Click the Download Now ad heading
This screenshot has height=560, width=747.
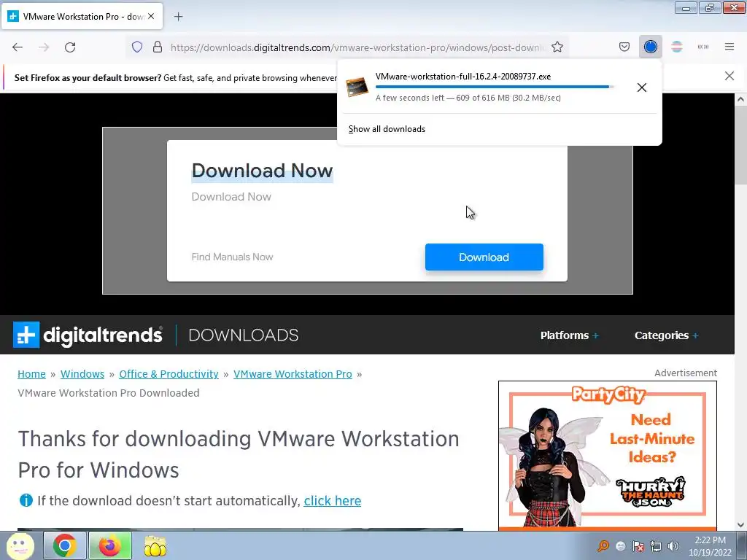click(x=262, y=171)
